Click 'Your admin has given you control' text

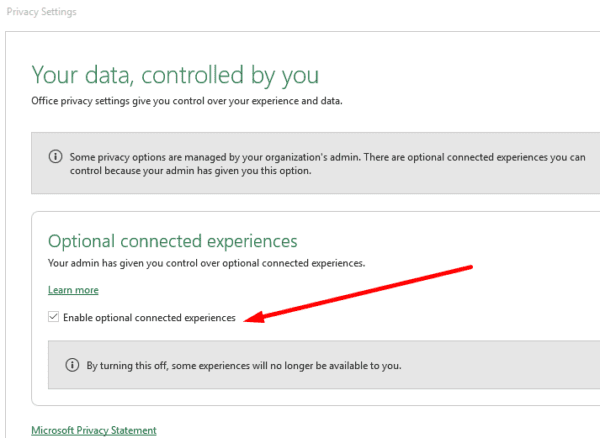click(206, 263)
